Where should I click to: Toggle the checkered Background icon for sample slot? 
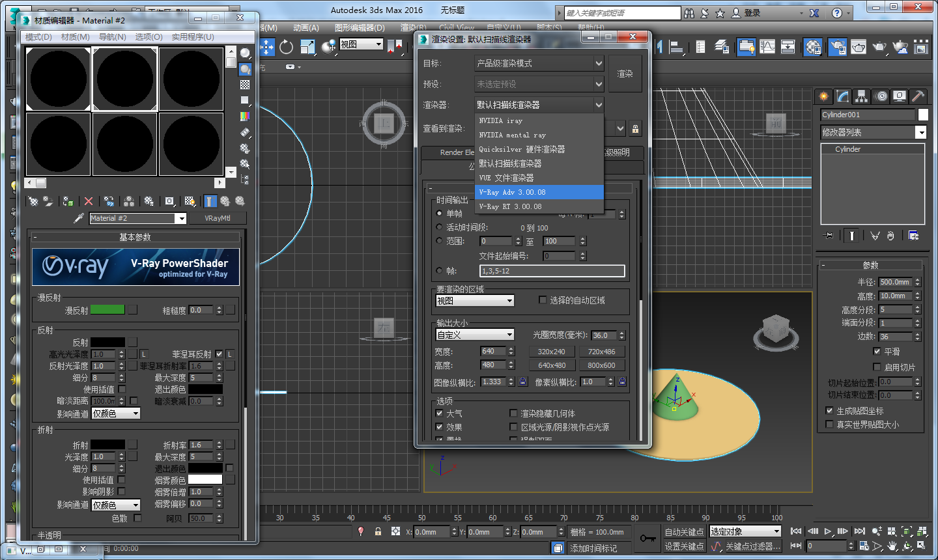(x=245, y=85)
